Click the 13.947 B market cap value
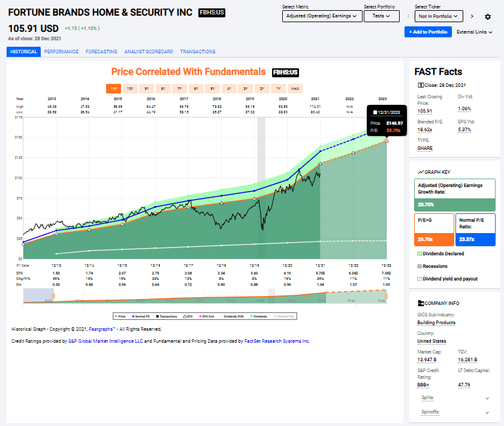The height and width of the screenshot is (426, 504). click(x=427, y=360)
